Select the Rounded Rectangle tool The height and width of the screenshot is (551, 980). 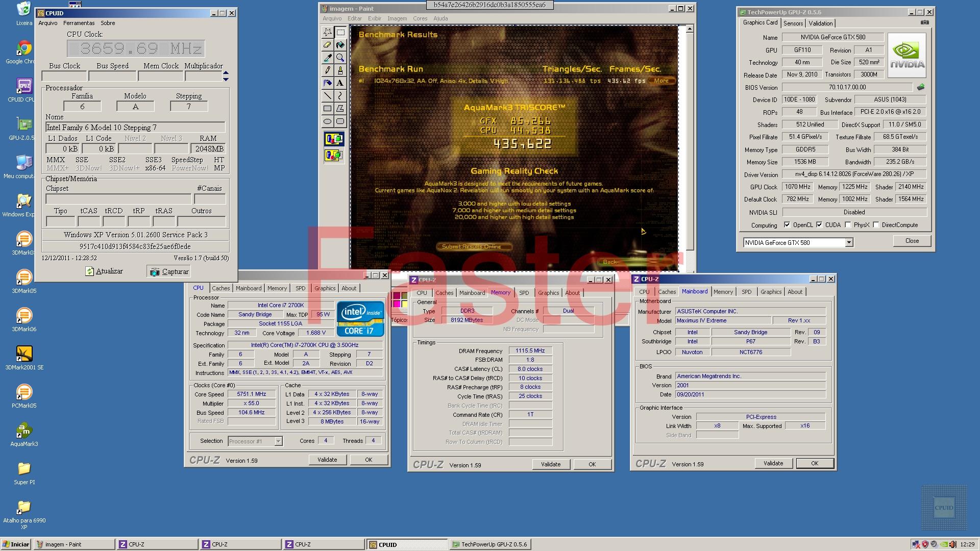(x=340, y=121)
